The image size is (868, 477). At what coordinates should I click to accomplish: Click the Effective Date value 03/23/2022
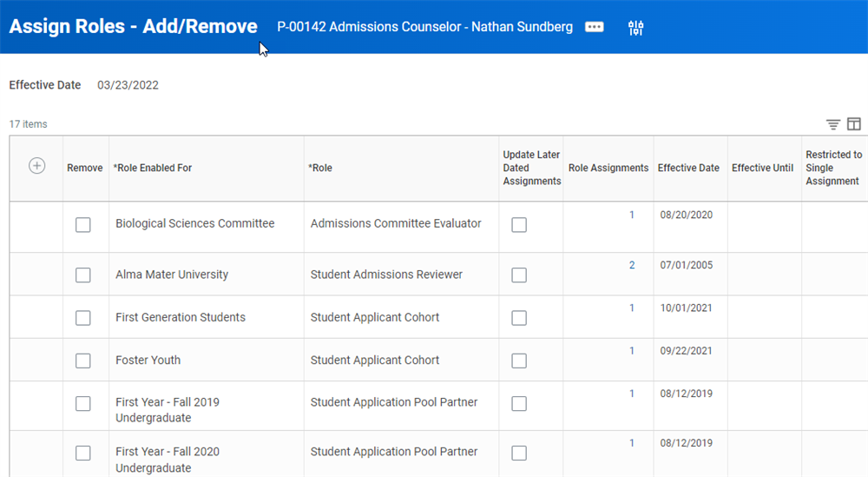point(128,85)
